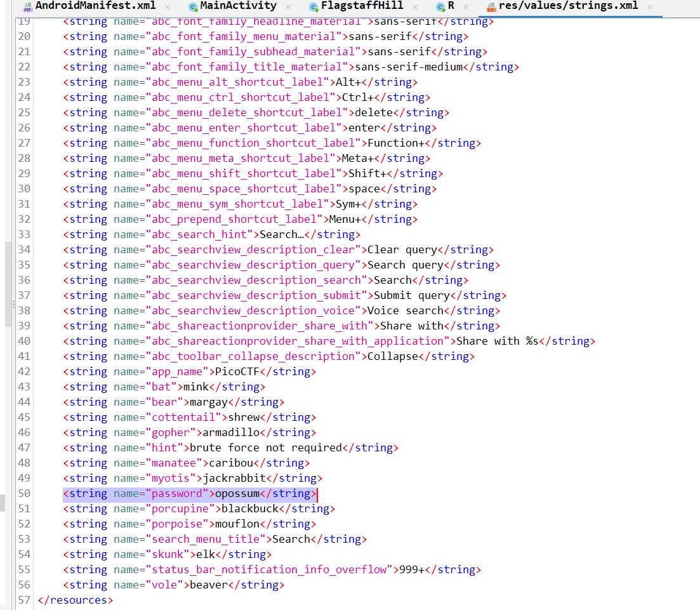
Task: Close the MainActivity tab
Action: coord(288,6)
